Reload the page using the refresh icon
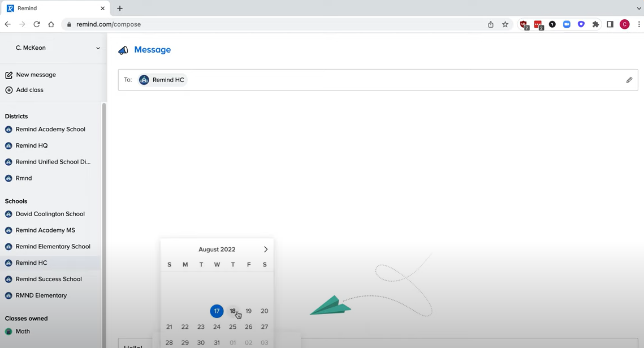 [36, 24]
